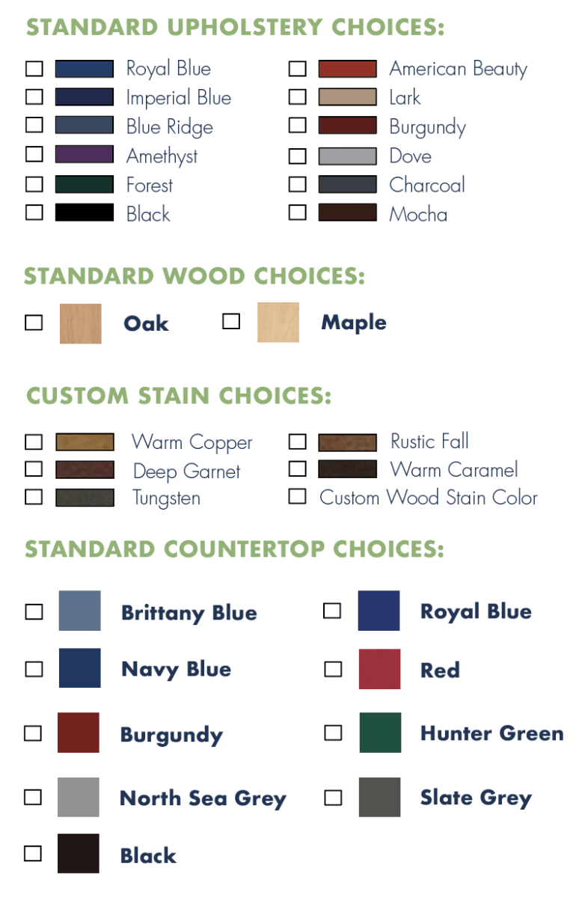Click the Rustic Fall stain swatch
Viewport: 588px width, 898px height.
click(348, 442)
